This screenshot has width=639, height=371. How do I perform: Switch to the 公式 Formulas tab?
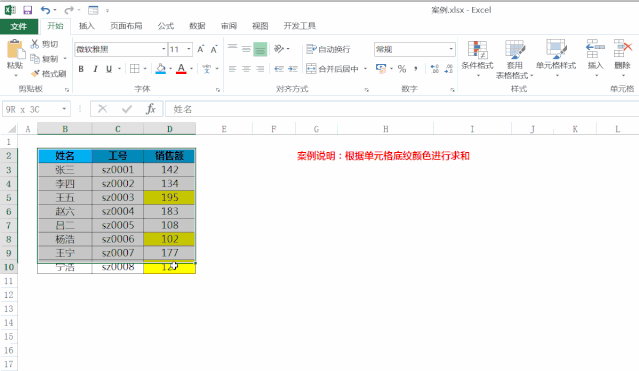[166, 26]
